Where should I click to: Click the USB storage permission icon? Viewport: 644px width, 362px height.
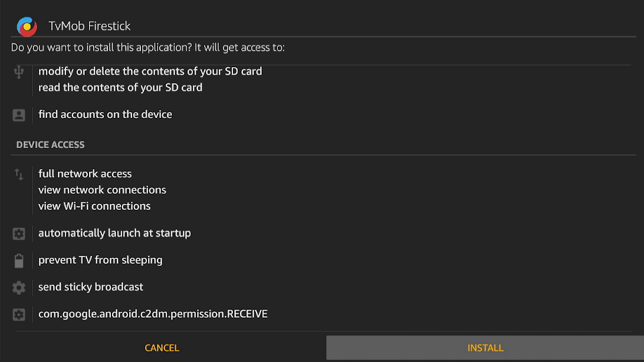(x=19, y=72)
